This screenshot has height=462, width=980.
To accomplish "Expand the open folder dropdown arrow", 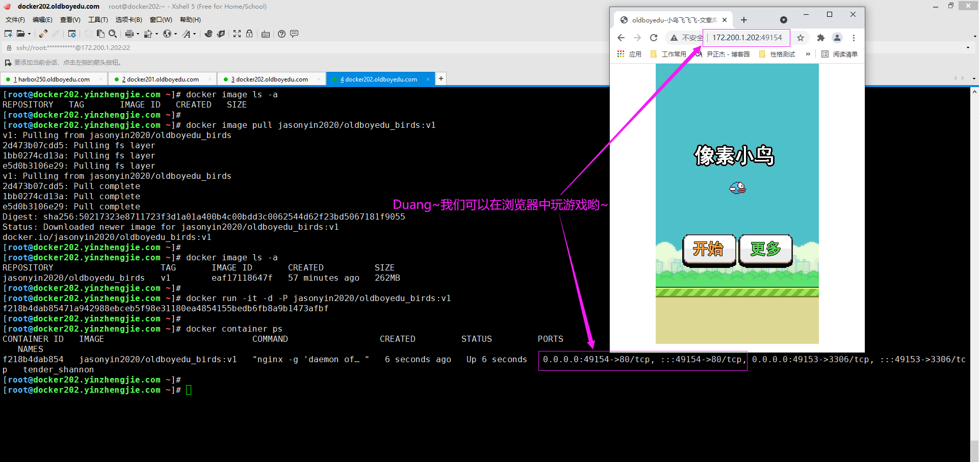I will coord(29,34).
